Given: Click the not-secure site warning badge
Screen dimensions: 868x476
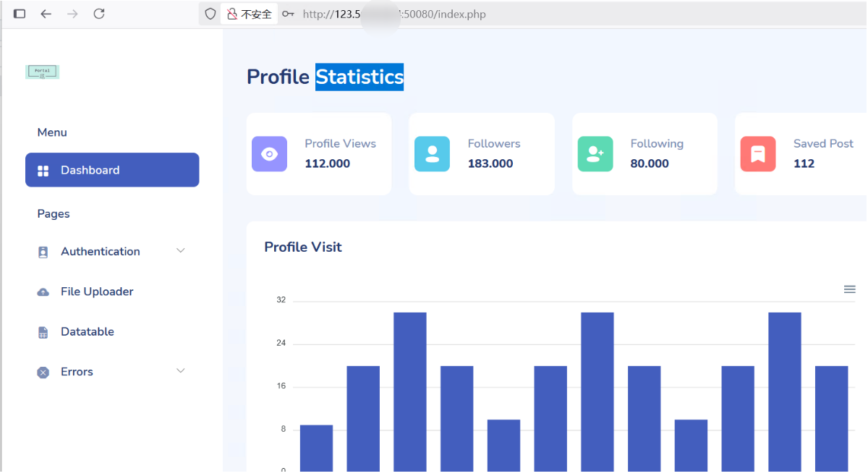Looking at the screenshot, I should [x=250, y=14].
